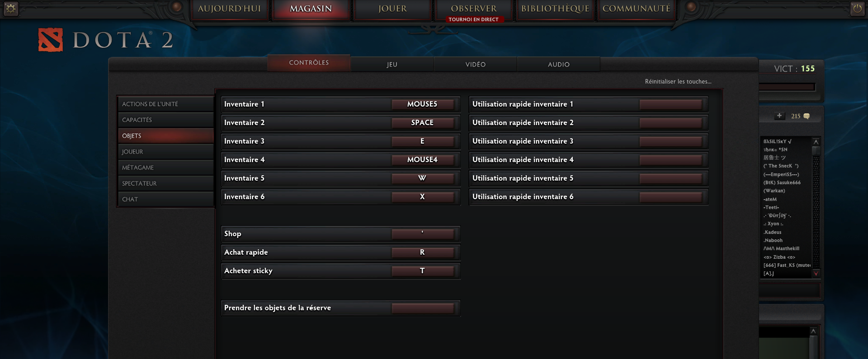Open the VIDÉO settings tab
Image resolution: width=868 pixels, height=359 pixels.
[x=476, y=64]
